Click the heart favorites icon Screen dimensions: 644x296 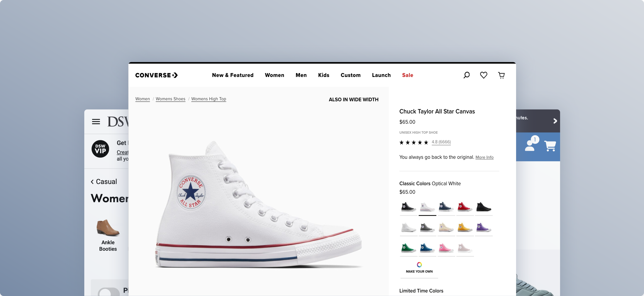click(484, 75)
